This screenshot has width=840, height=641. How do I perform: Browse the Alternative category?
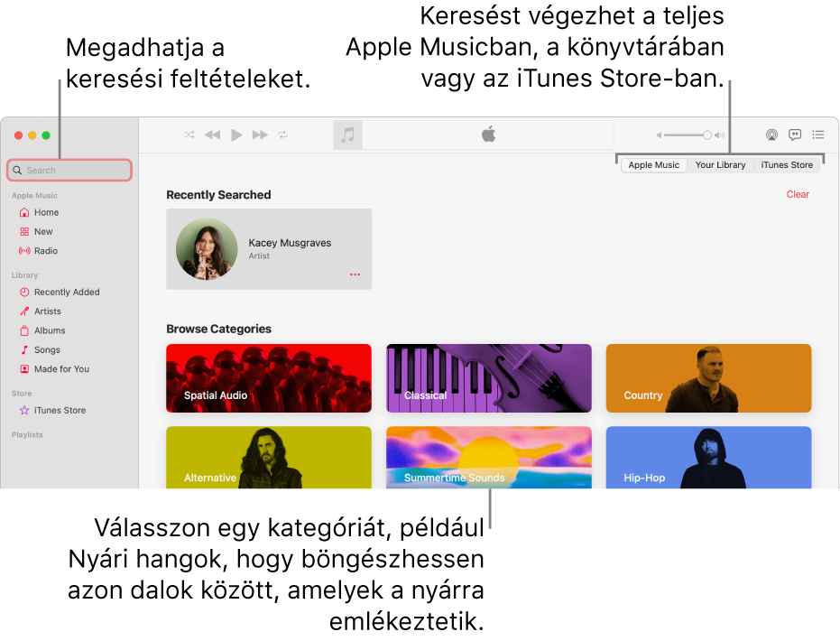[x=269, y=457]
